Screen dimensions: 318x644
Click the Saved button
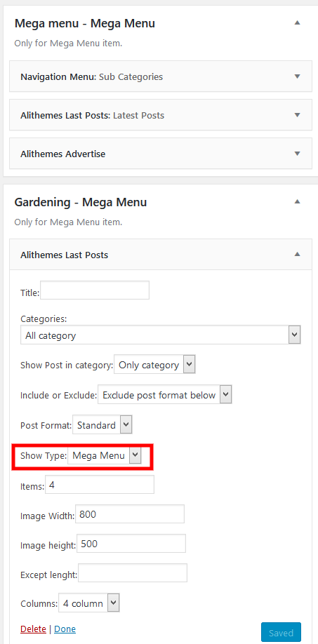(x=281, y=633)
